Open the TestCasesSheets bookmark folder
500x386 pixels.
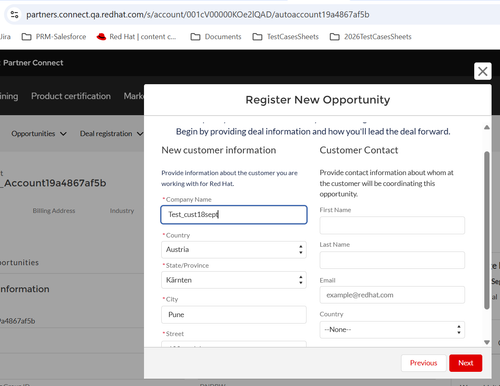(286, 37)
